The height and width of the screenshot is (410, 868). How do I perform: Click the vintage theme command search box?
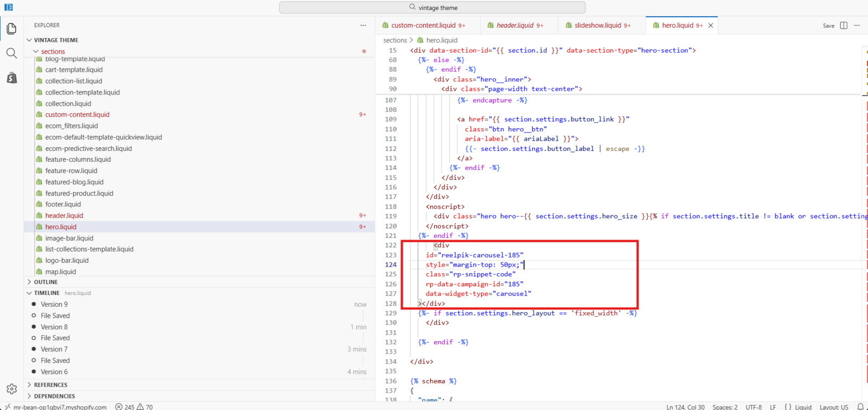click(432, 8)
